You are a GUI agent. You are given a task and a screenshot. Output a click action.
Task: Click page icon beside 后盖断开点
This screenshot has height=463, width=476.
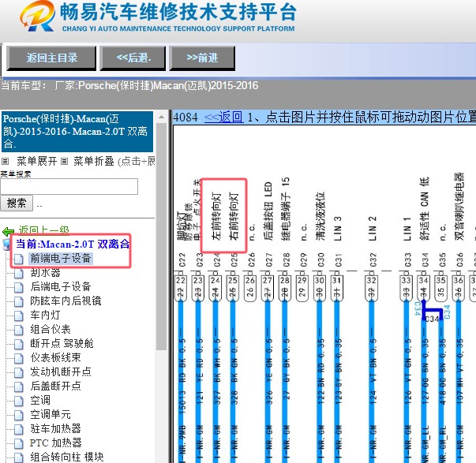(x=18, y=386)
